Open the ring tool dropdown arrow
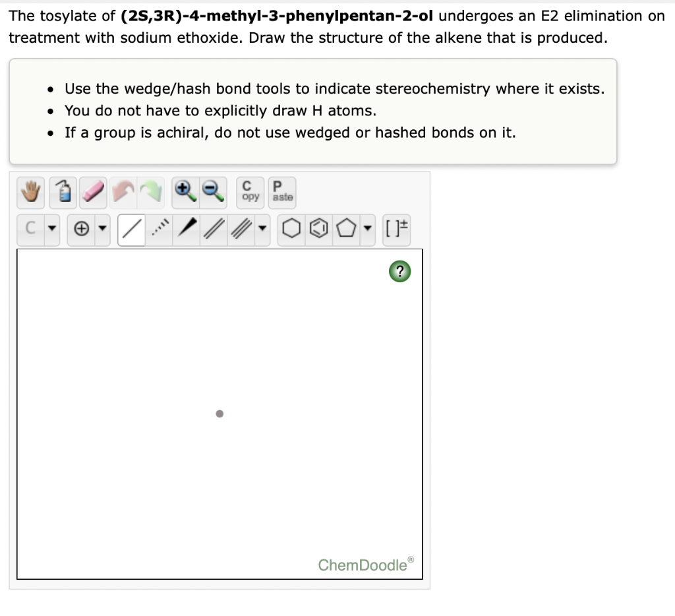 coord(367,229)
